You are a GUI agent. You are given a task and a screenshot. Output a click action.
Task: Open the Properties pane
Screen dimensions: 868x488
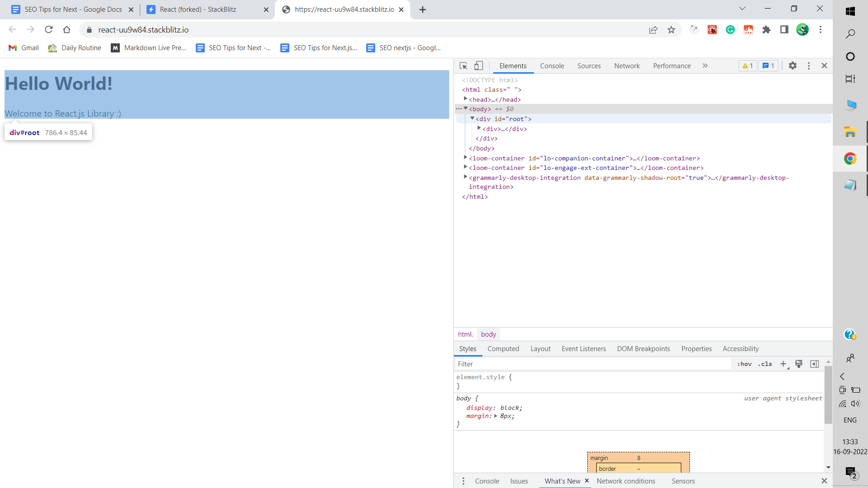(x=696, y=349)
